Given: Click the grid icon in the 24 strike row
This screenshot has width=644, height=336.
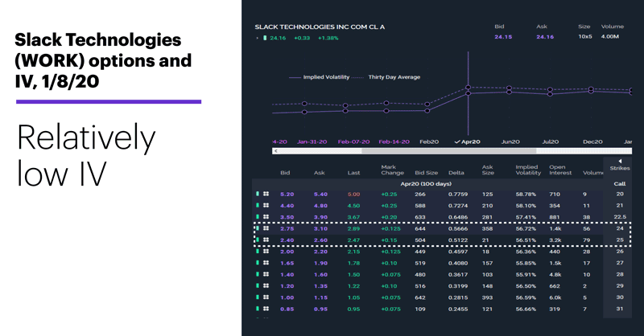Looking at the screenshot, I should pos(266,228).
